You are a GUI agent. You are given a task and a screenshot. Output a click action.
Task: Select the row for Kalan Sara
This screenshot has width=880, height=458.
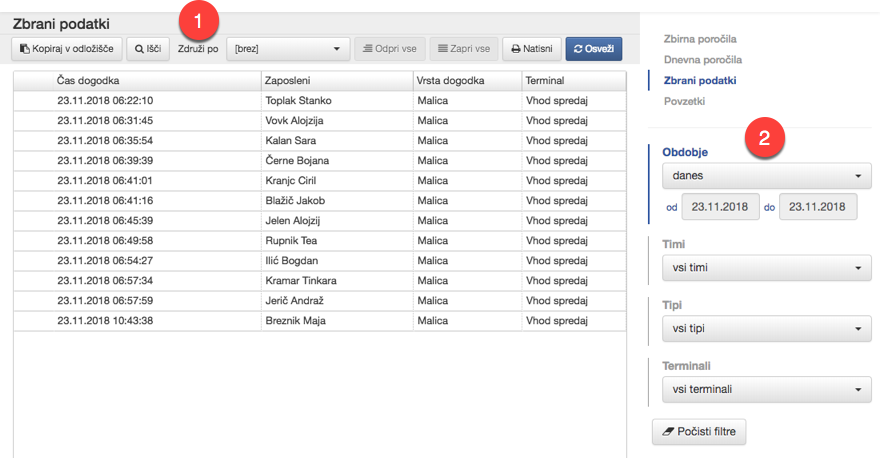tap(320, 140)
